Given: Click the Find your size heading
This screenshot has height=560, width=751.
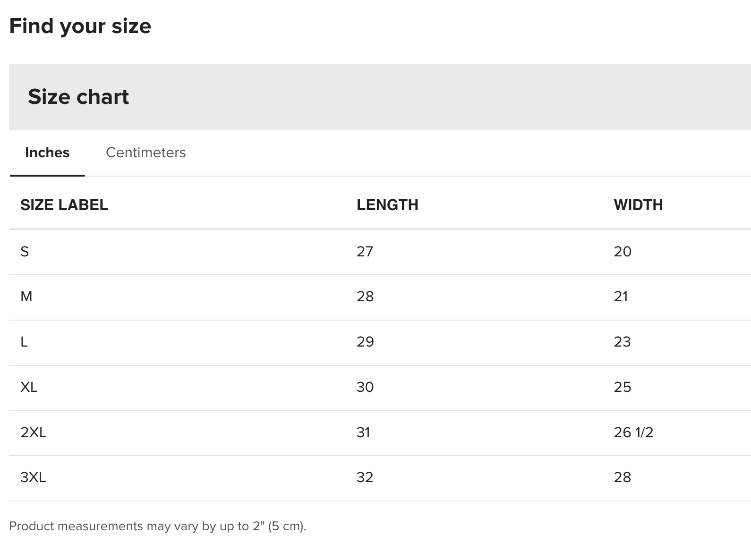Looking at the screenshot, I should click(80, 26).
